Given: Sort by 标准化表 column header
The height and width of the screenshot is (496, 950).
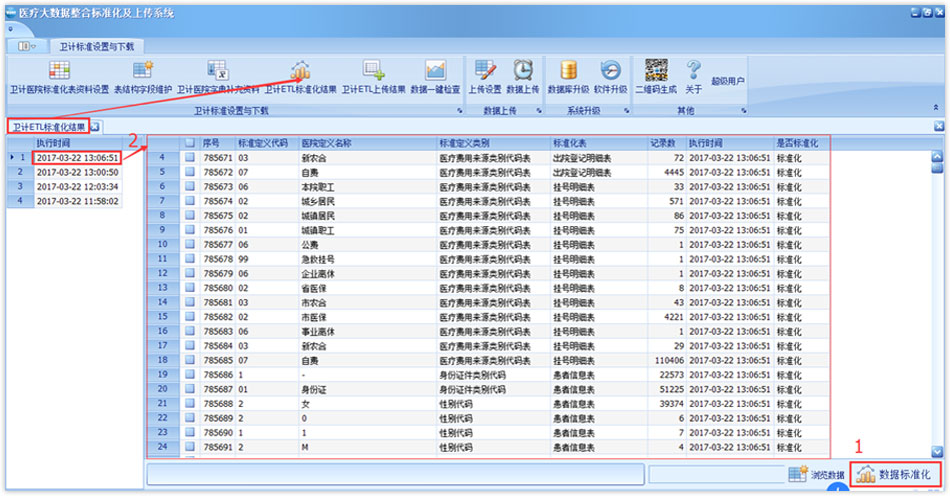Looking at the screenshot, I should (x=599, y=144).
